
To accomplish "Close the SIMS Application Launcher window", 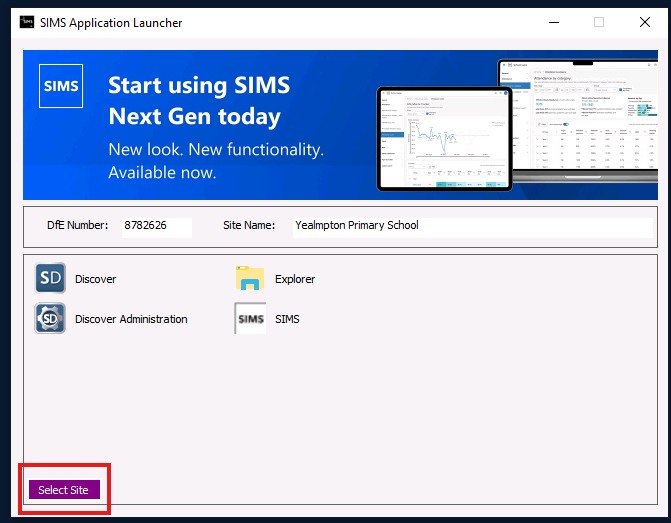I will (x=645, y=22).
